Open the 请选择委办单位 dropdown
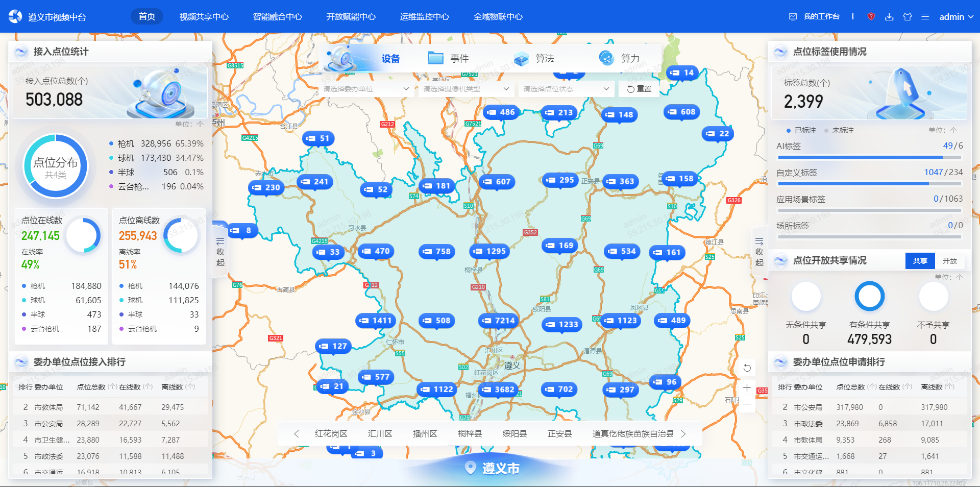Screen dimensions: 980x487 365,89
